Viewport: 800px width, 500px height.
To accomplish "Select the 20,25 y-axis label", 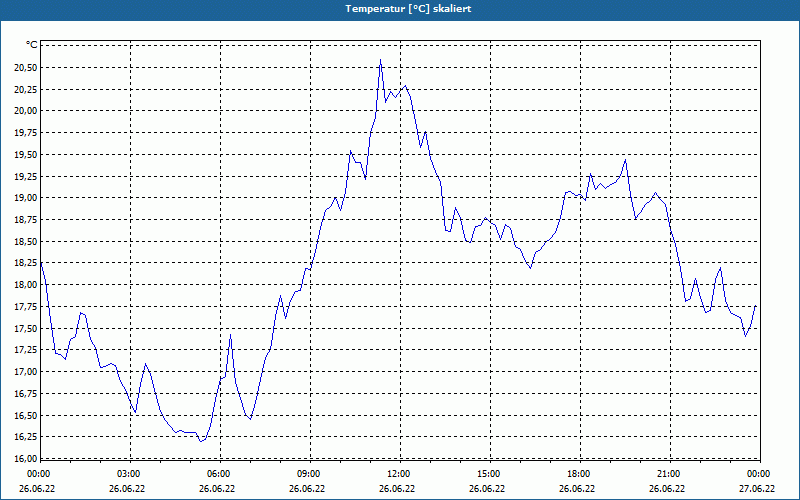I will (x=26, y=89).
